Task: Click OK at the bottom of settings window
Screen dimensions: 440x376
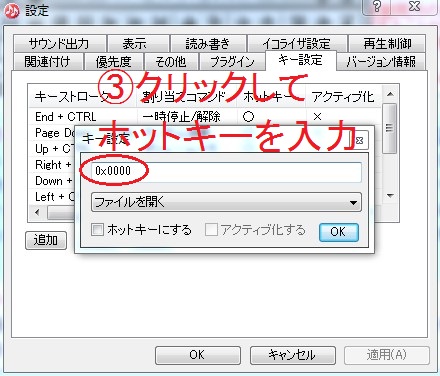Action: [x=198, y=355]
